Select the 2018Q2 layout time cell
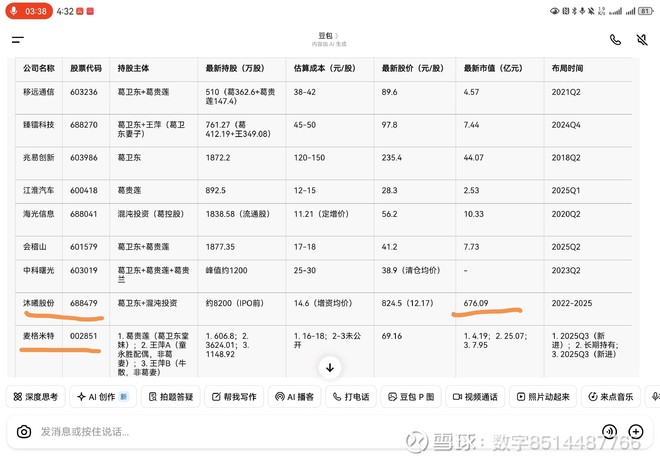The image size is (660, 463). pos(566,157)
